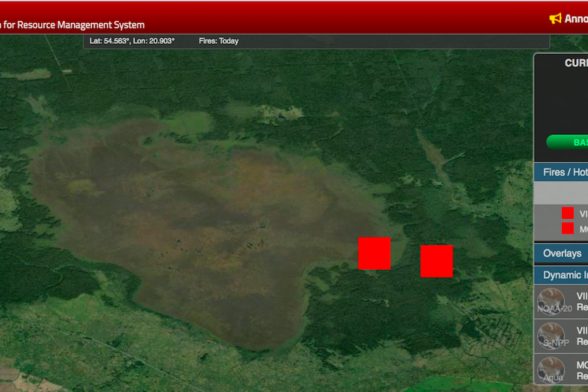
Task: Click the yellow Announcements megaphone icon
Action: [555, 18]
